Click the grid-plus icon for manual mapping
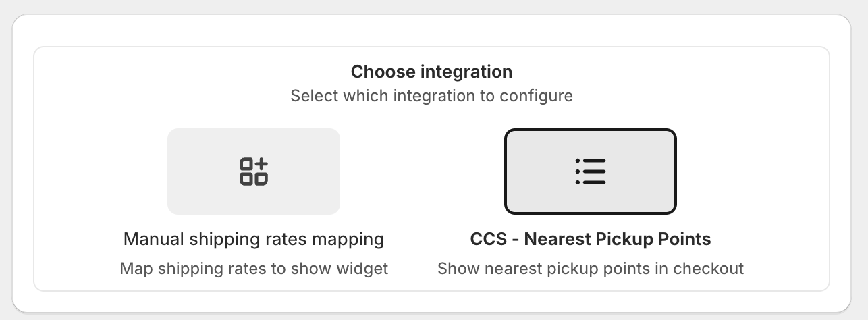 pyautogui.click(x=254, y=171)
